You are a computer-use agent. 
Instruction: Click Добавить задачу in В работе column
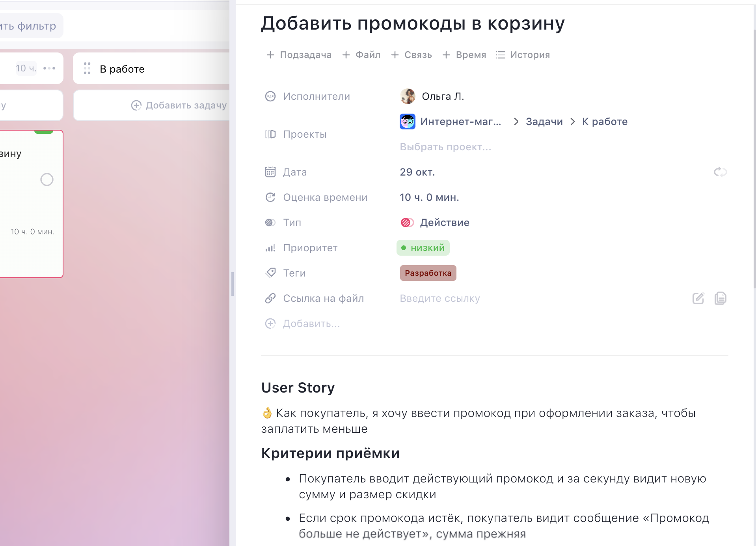pos(179,105)
